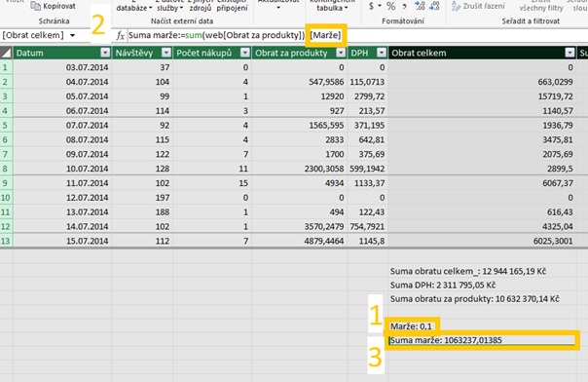The width and height of the screenshot is (588, 382).
Task: Apply the thousands separator format
Action: 404,6
